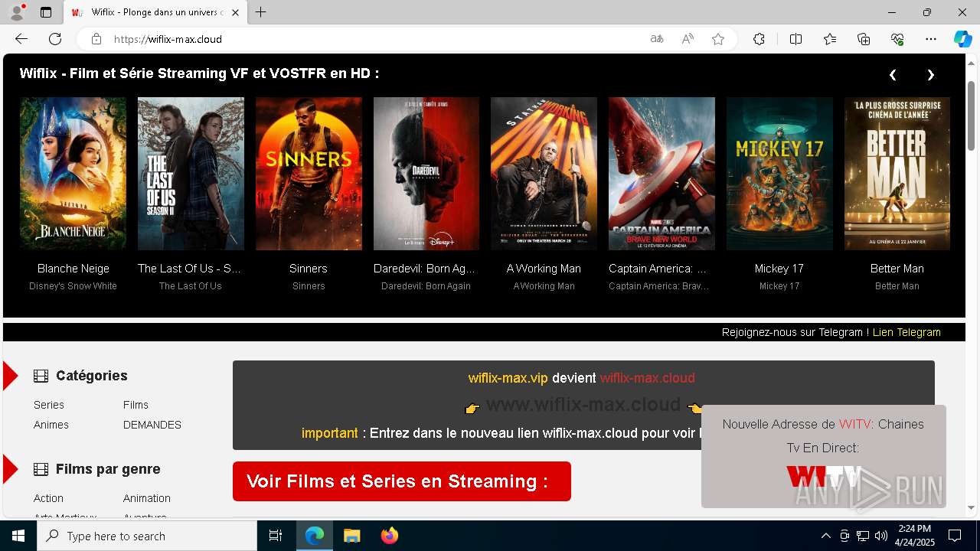Open the browser profile icon

17,12
